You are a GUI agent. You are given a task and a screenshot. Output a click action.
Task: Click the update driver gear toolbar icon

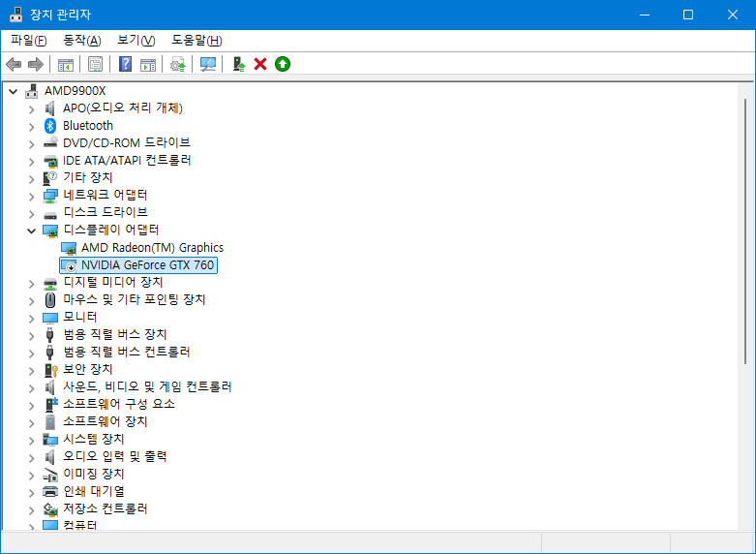coord(178,64)
